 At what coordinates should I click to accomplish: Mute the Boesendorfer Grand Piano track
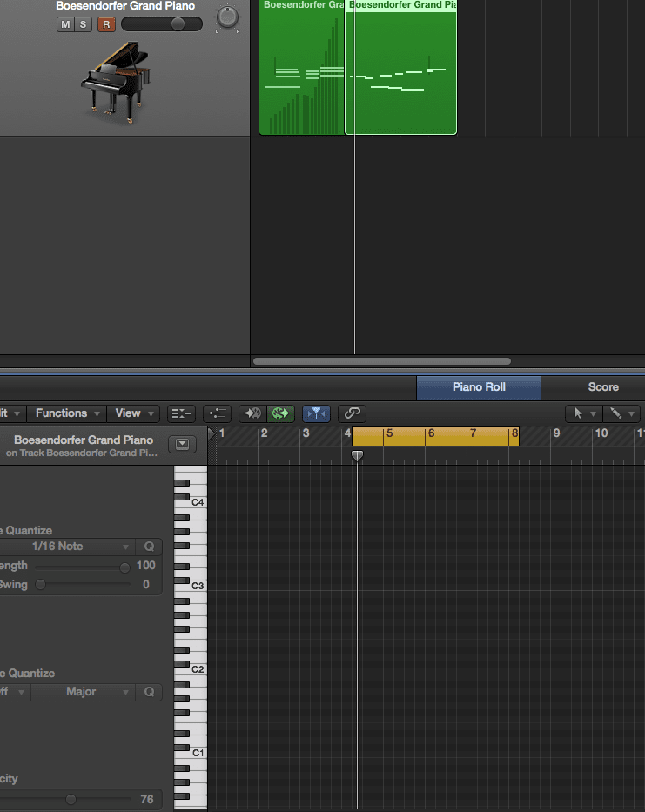point(65,24)
